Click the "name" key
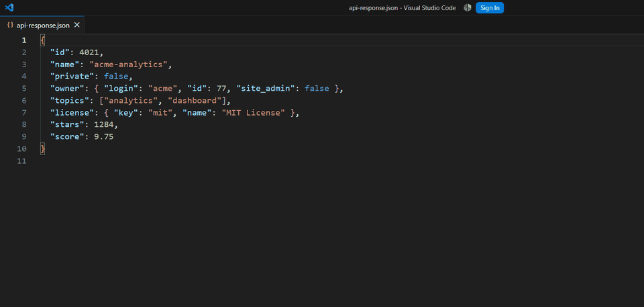This screenshot has width=644, height=307. pyautogui.click(x=64, y=64)
